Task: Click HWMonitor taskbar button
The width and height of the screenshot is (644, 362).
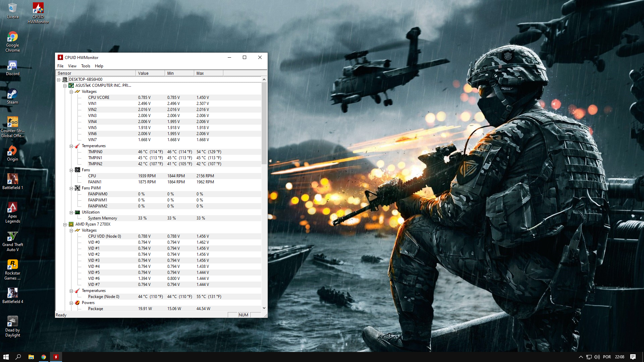Action: (x=56, y=357)
